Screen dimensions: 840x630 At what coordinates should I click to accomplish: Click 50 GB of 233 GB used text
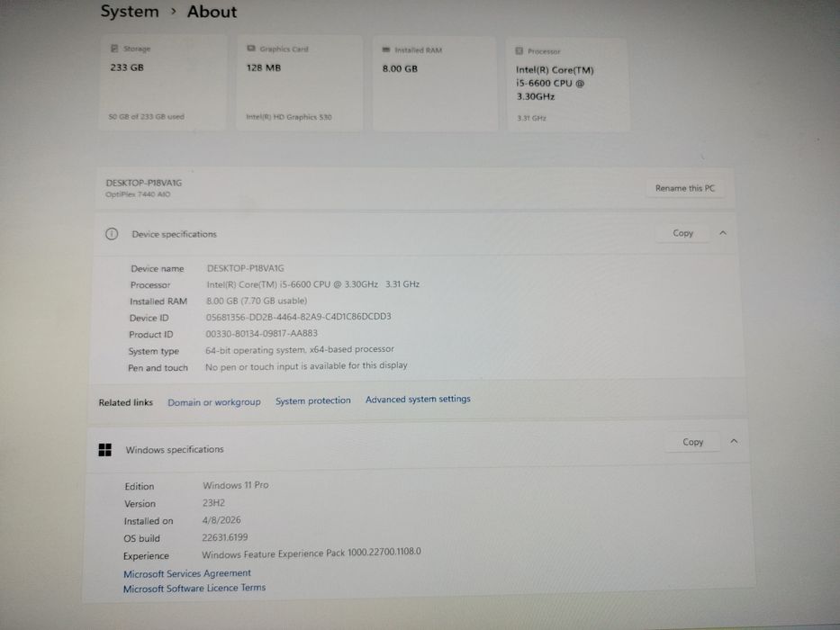[x=146, y=116]
